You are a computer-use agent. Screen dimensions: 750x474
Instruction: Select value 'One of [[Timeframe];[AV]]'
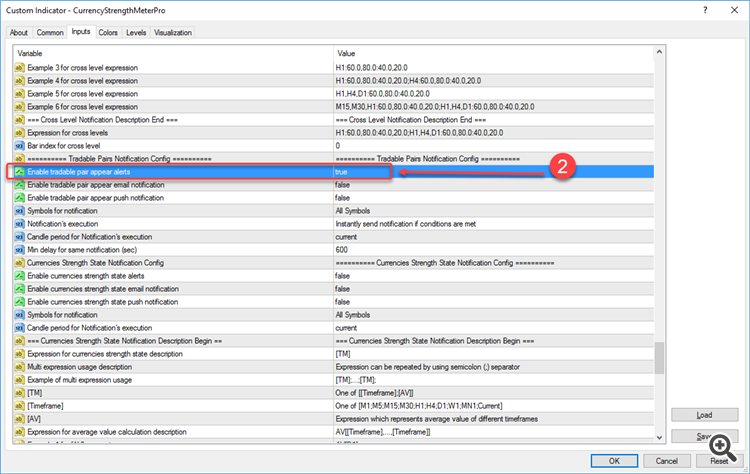click(374, 393)
